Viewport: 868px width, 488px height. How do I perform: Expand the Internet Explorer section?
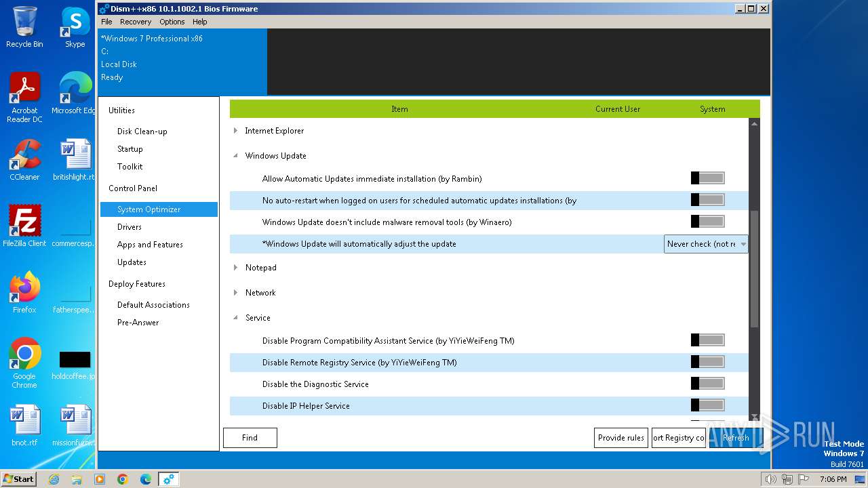click(x=236, y=131)
